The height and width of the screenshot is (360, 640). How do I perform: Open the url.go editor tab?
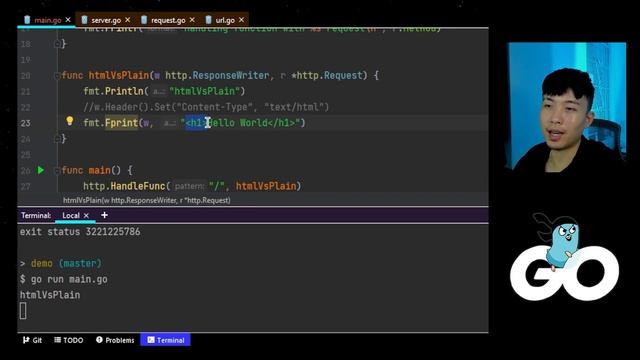[225, 20]
